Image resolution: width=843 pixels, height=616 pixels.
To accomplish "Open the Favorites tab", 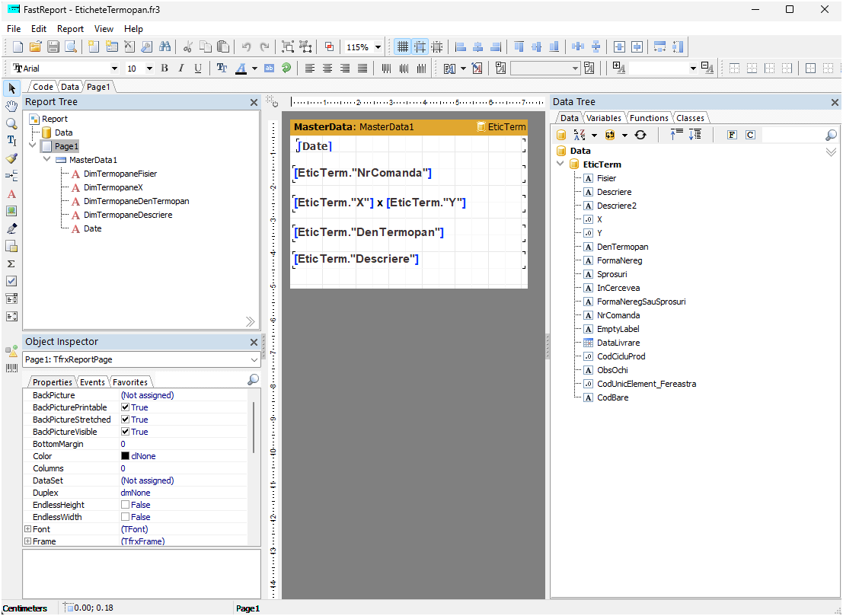I will (130, 382).
